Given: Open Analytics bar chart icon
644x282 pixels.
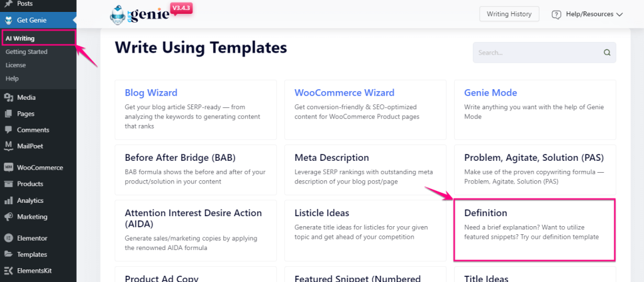Looking at the screenshot, I should (8, 200).
